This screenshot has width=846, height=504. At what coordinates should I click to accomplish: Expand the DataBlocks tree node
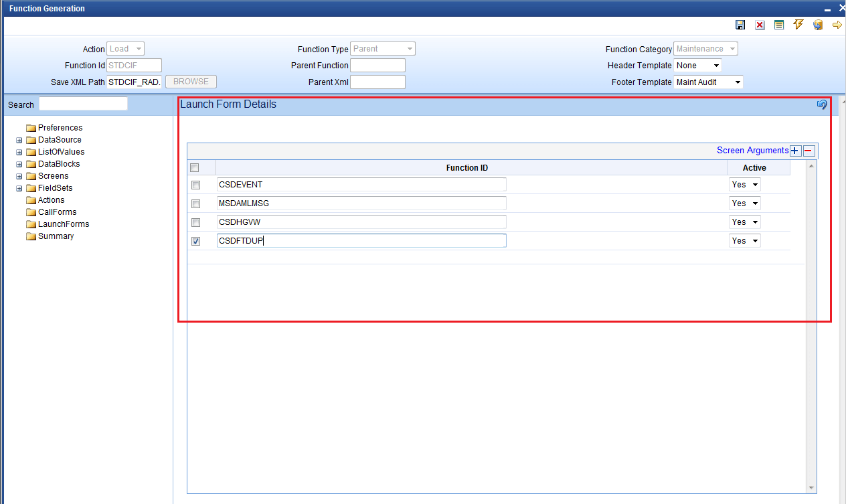click(x=19, y=164)
